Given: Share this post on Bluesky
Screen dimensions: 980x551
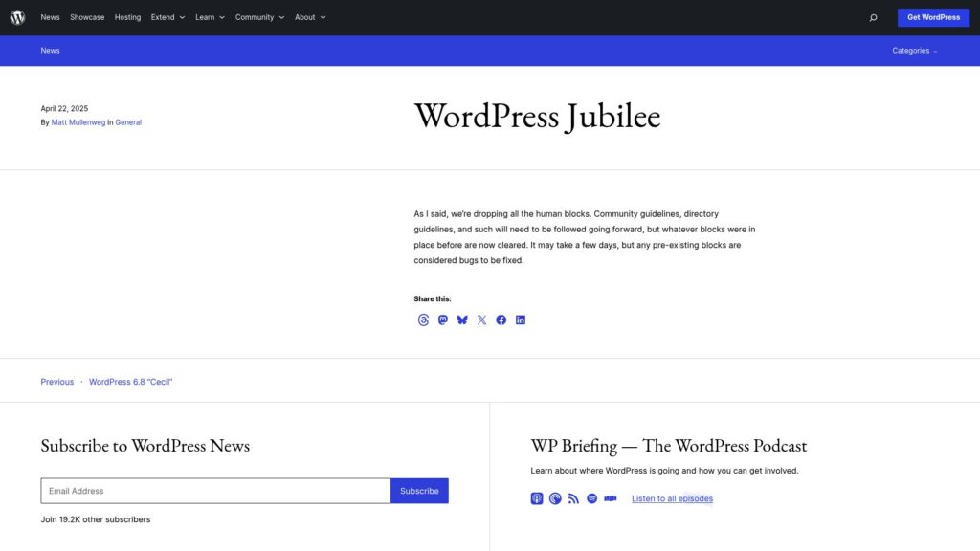Looking at the screenshot, I should coord(462,320).
